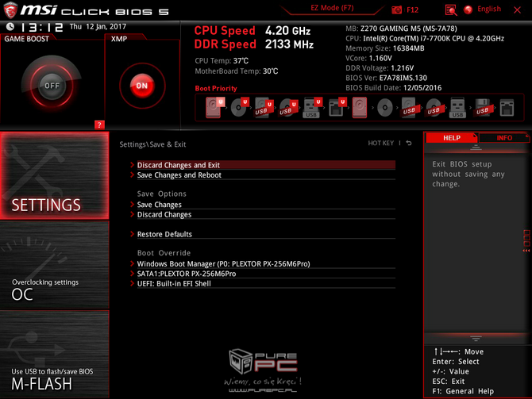Select the USB floppy boot device icon
This screenshot has height=399, width=532.
click(482, 107)
